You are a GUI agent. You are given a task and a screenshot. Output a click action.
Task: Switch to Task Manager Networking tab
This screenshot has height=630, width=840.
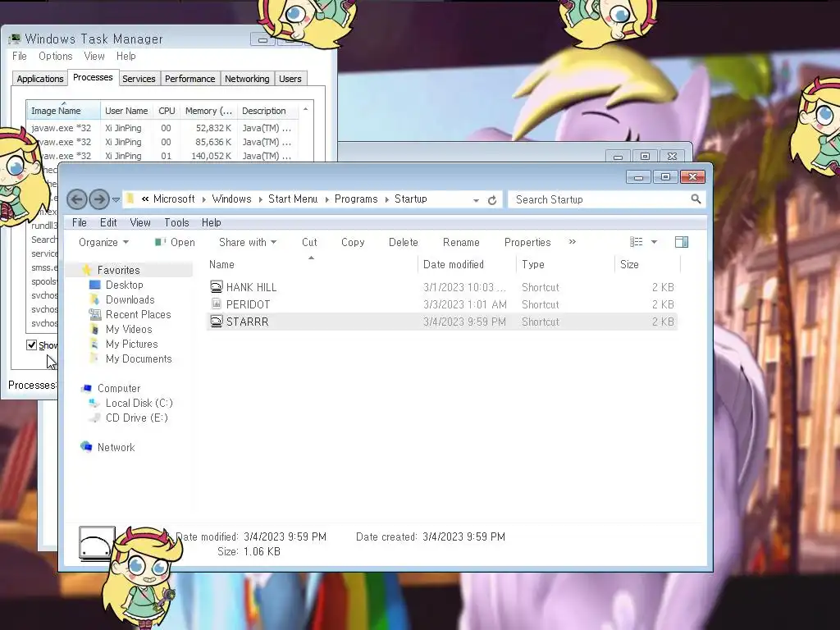(x=247, y=79)
